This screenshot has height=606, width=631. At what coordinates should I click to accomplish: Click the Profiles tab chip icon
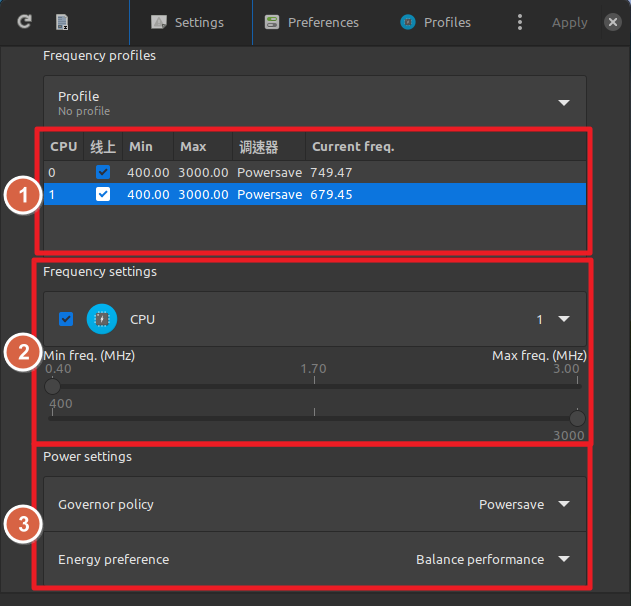408,22
